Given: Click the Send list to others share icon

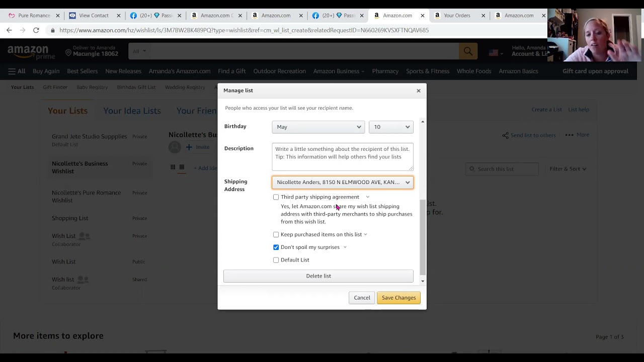Looking at the screenshot, I should 505,135.
